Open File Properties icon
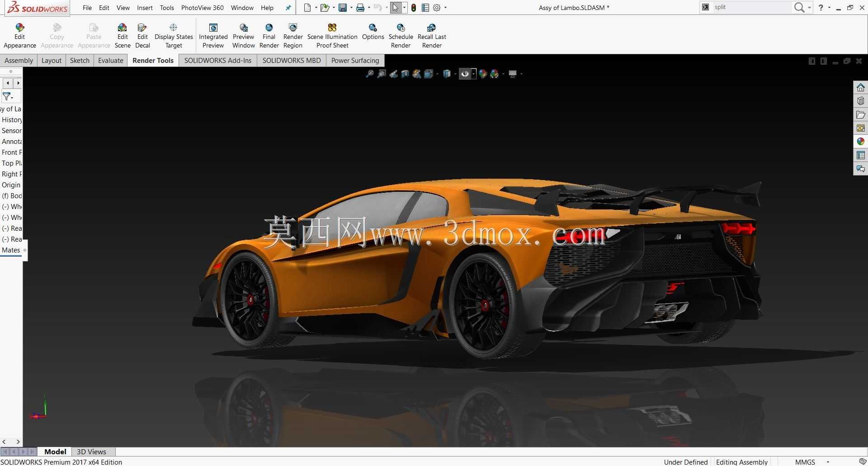 click(x=425, y=8)
